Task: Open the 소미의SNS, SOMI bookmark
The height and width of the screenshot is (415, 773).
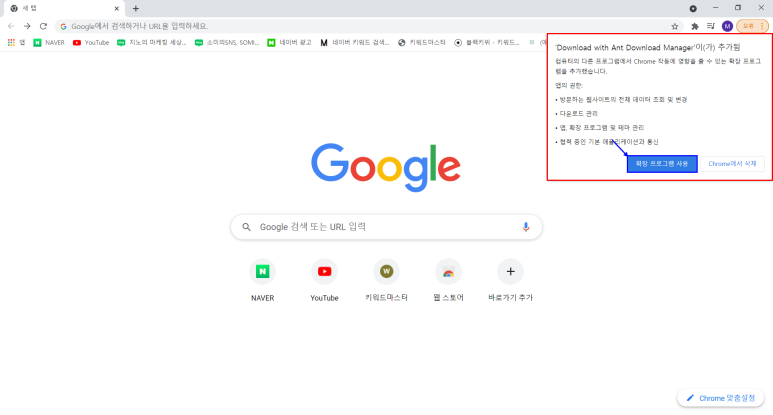Action: tap(227, 43)
